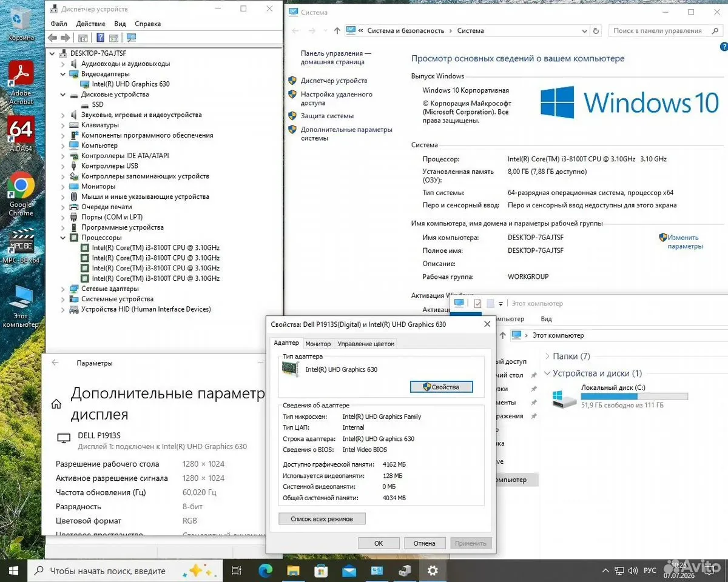The height and width of the screenshot is (582, 728).
Task: Expand Клавиатуры tree node
Action: point(63,125)
